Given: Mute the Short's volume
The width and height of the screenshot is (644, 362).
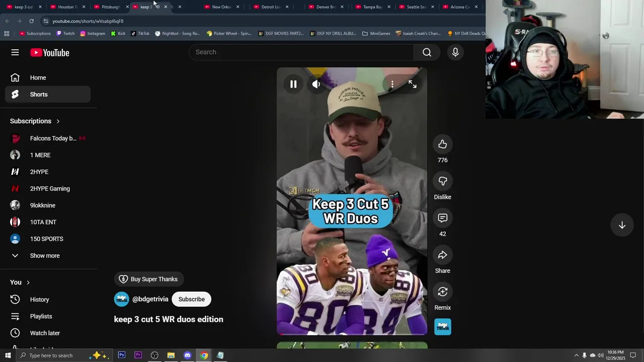Looking at the screenshot, I should tap(316, 84).
